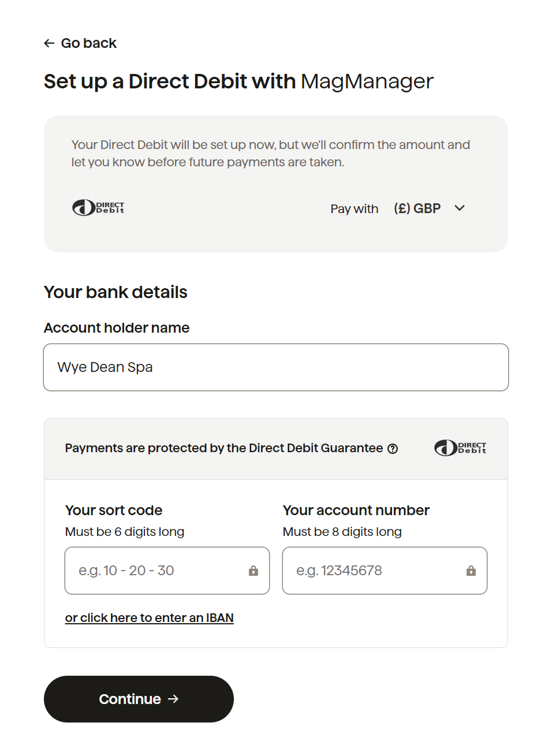Click the right arrow icon inside Continue

click(x=173, y=699)
